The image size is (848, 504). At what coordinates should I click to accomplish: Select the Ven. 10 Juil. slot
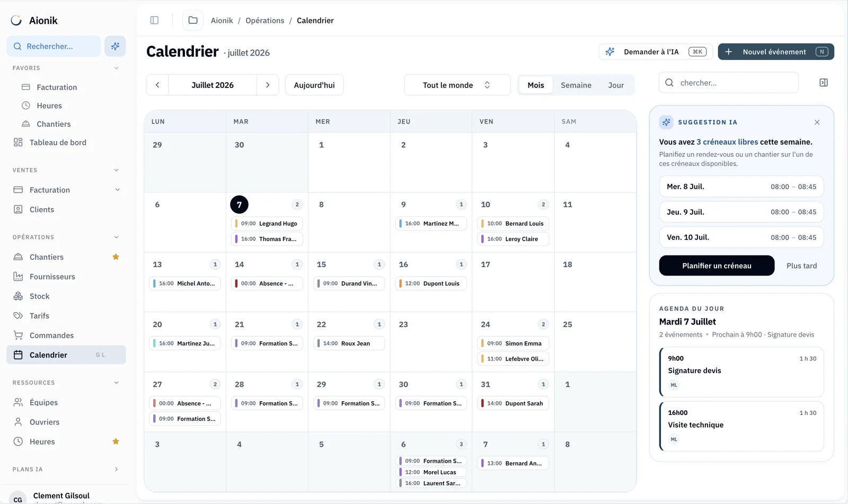[x=741, y=237]
